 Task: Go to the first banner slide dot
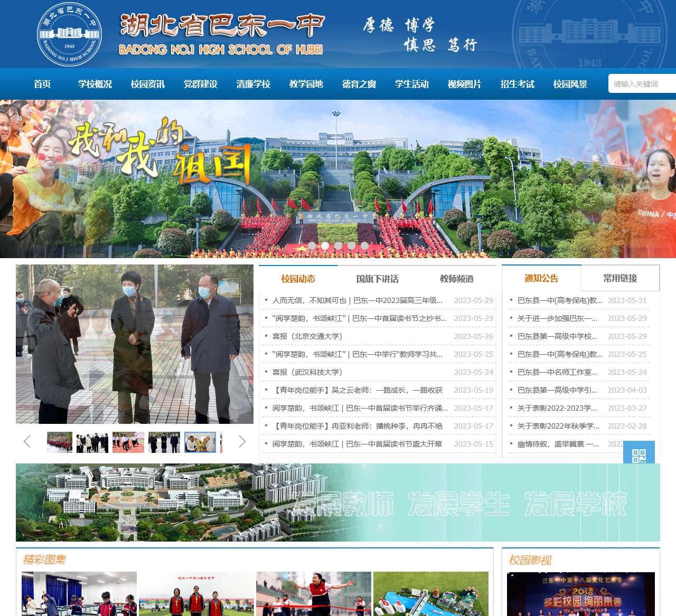click(x=312, y=245)
